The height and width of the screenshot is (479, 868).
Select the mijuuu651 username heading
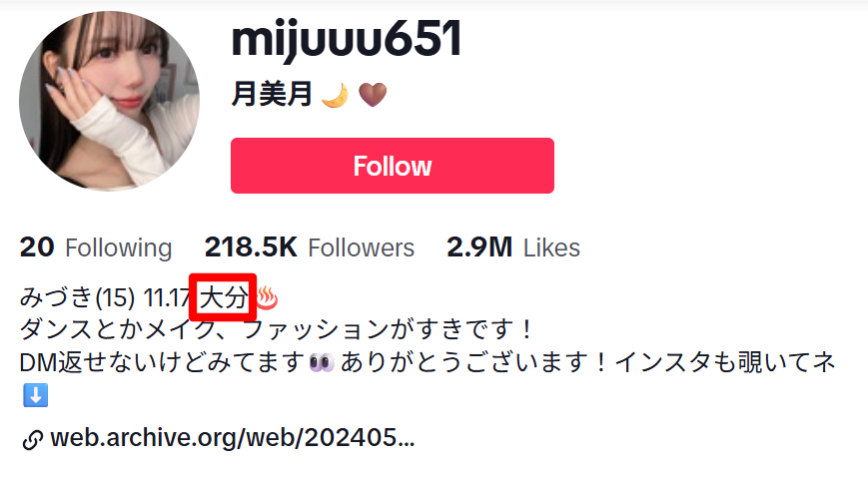point(347,40)
